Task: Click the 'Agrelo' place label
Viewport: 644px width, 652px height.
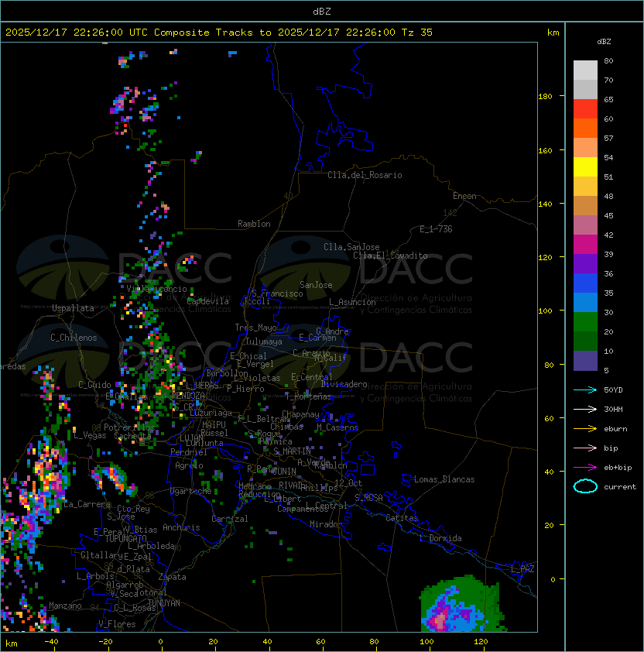Action: pos(189,465)
